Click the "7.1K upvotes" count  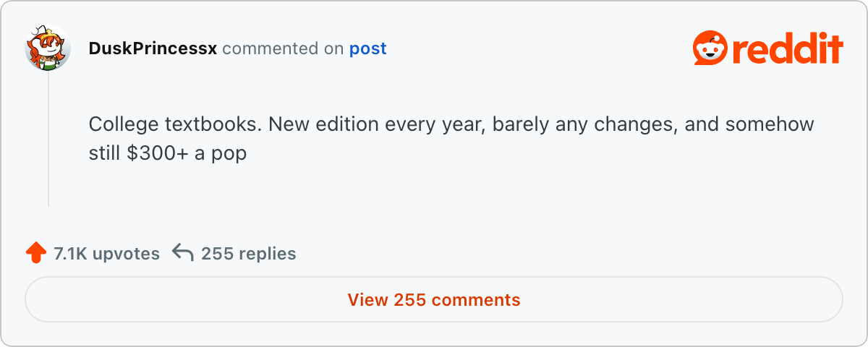(x=106, y=254)
